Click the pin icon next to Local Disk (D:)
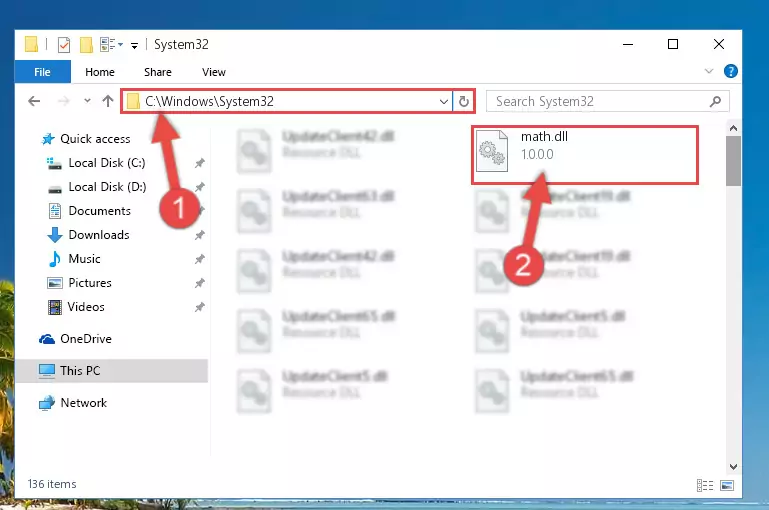Screen dimensions: 769x510 [199, 187]
